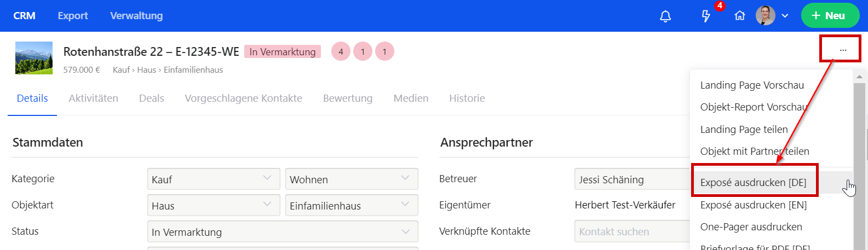This screenshot has height=250, width=868.
Task: Open the notifications bell
Action: click(665, 16)
